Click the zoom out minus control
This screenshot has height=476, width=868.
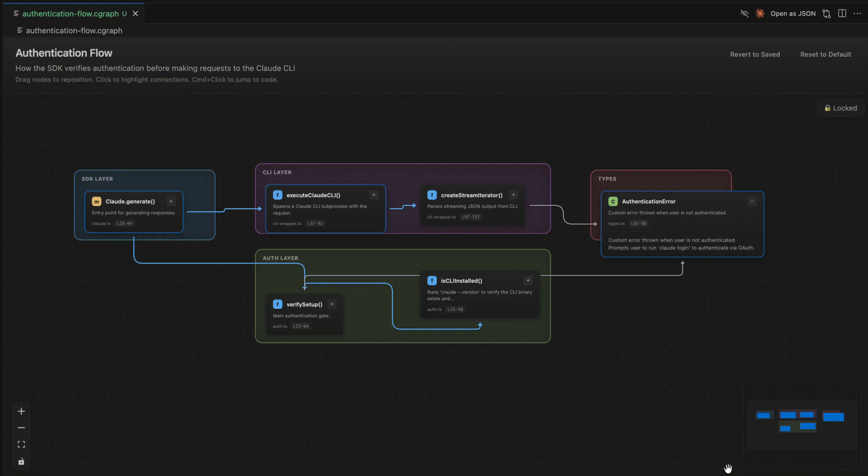(21, 428)
